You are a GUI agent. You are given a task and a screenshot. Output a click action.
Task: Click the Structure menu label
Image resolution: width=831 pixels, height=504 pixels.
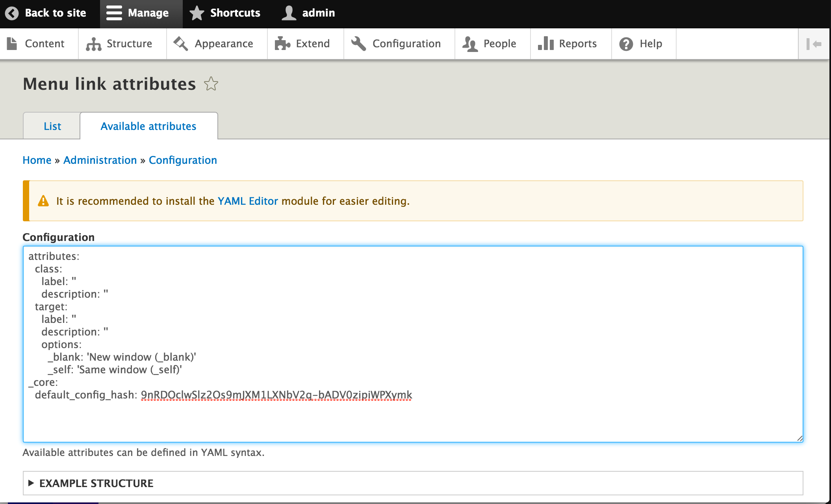click(129, 43)
